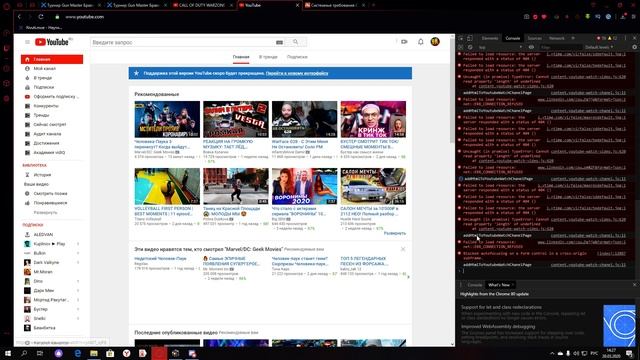Open the on-screen keyboard in search box
640x360 pixels.
coord(279,42)
